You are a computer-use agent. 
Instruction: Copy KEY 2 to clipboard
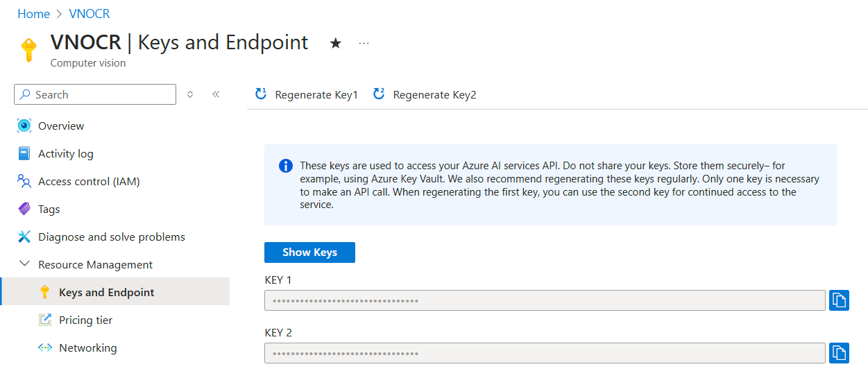[x=839, y=352]
